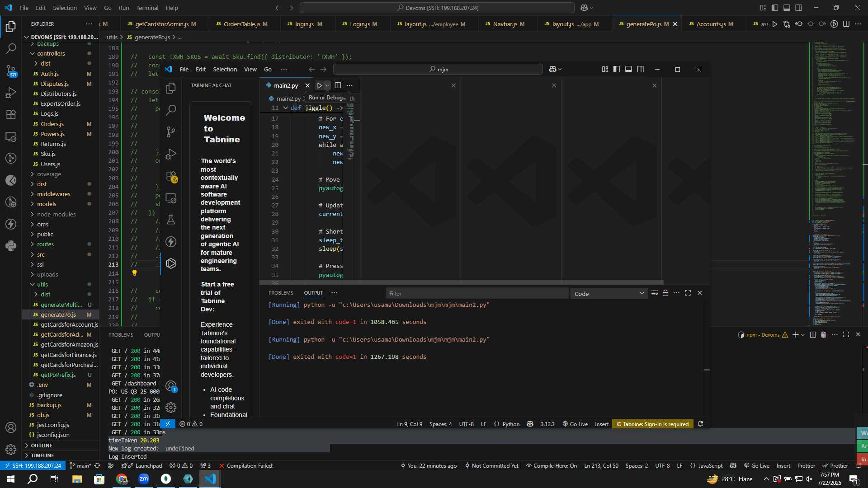Viewport: 868px width, 488px height.
Task: Toggle Go Live server in mjm status bar
Action: click(x=575, y=424)
